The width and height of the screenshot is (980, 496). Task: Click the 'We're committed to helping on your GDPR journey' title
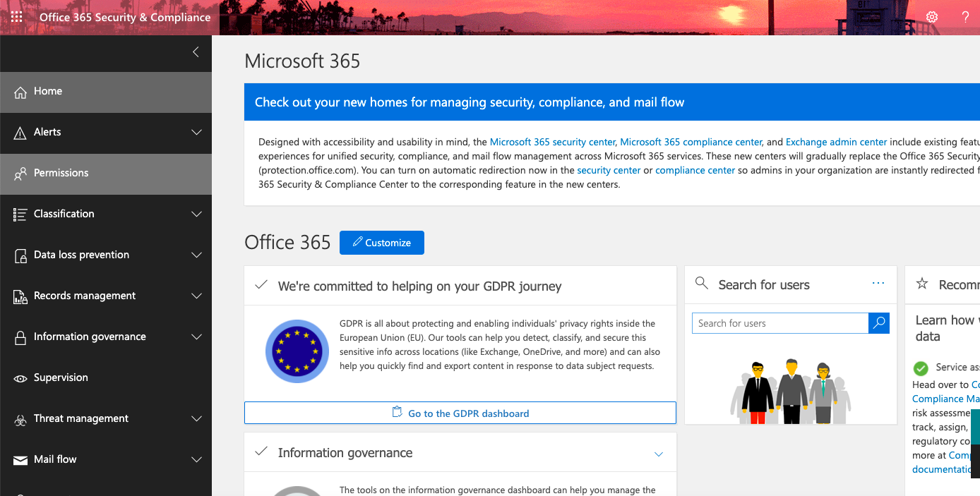[x=420, y=286]
